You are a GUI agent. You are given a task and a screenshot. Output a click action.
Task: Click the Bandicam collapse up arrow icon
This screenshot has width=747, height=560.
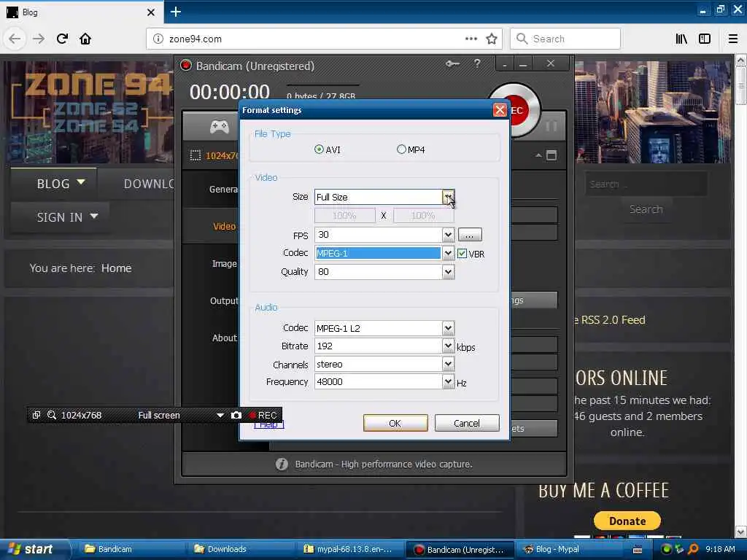[x=538, y=155]
